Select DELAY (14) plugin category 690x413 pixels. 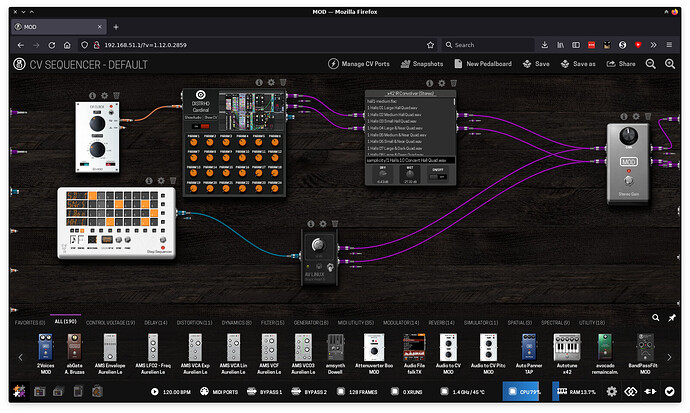156,323
